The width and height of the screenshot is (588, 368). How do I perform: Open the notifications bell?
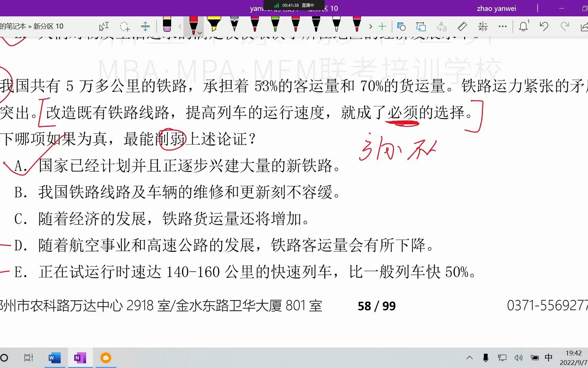pos(524,26)
